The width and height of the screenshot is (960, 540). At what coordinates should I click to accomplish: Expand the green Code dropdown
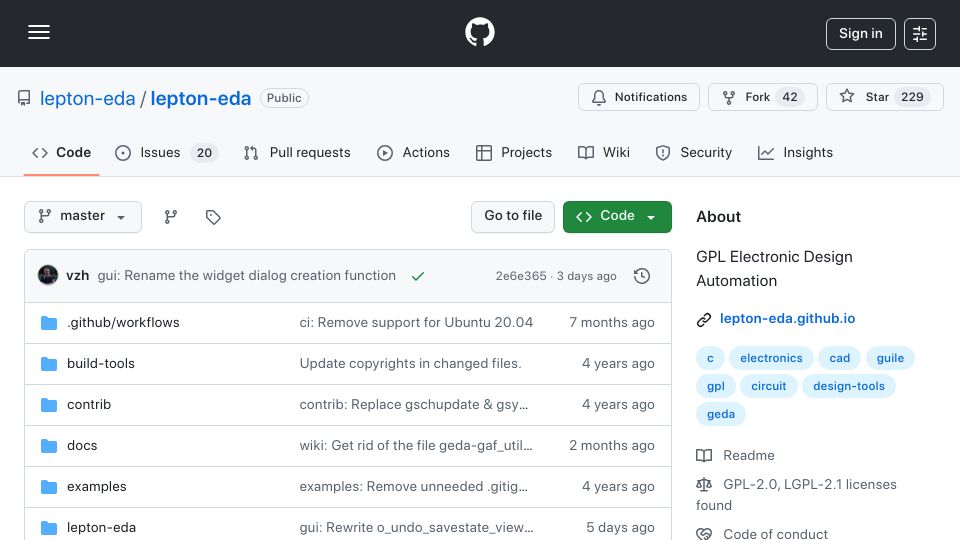pos(617,217)
